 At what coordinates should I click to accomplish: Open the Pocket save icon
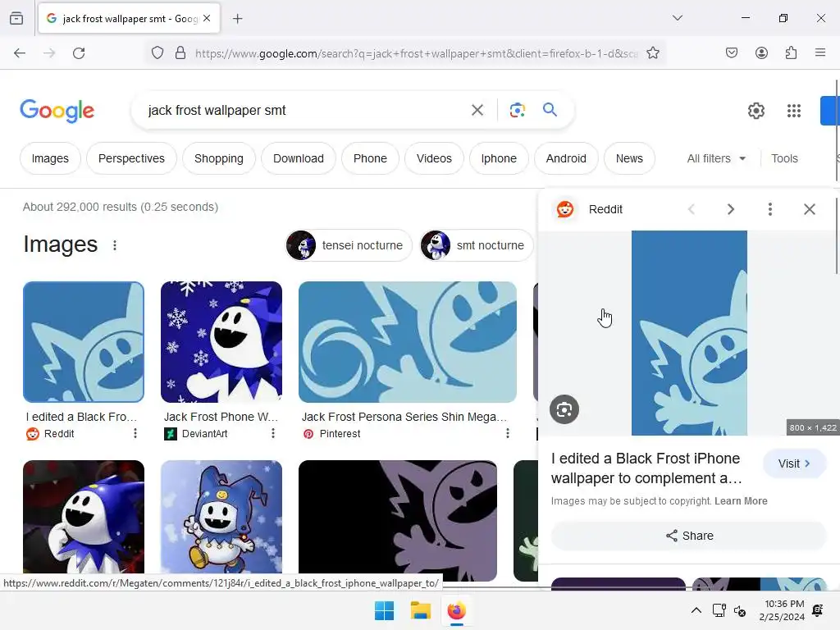tap(732, 52)
